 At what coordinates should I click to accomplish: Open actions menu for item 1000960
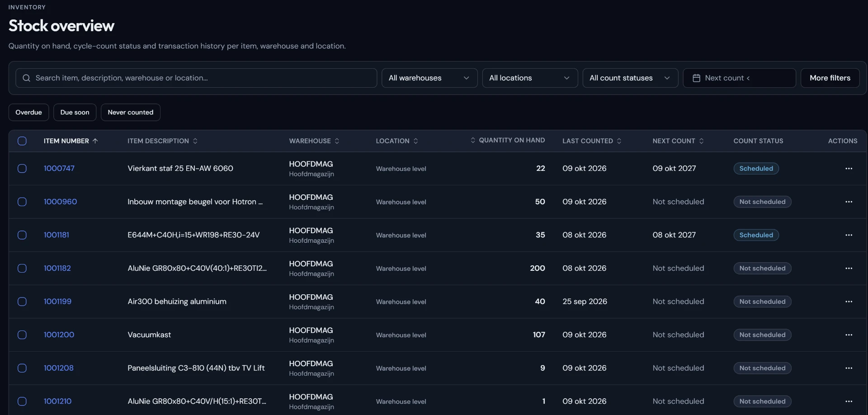(x=849, y=202)
